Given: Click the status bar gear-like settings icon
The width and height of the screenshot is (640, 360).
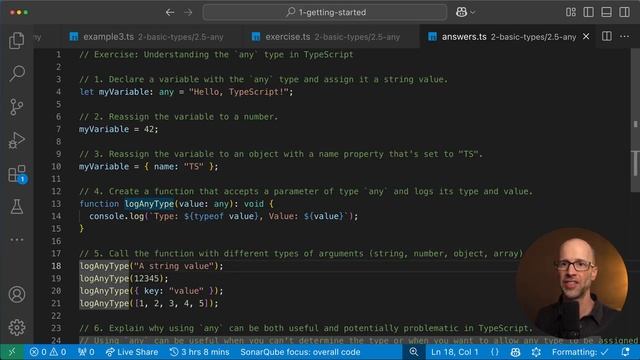Looking at the screenshot, I should (x=536, y=352).
